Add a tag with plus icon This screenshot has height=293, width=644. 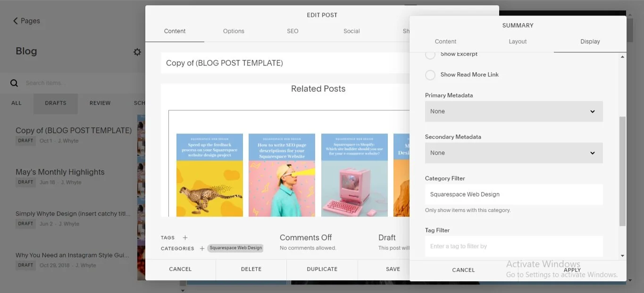(185, 238)
